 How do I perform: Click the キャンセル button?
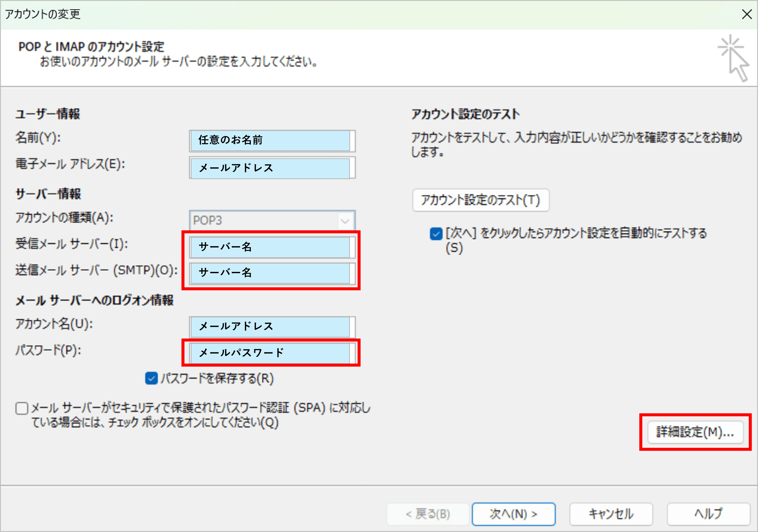coord(611,514)
